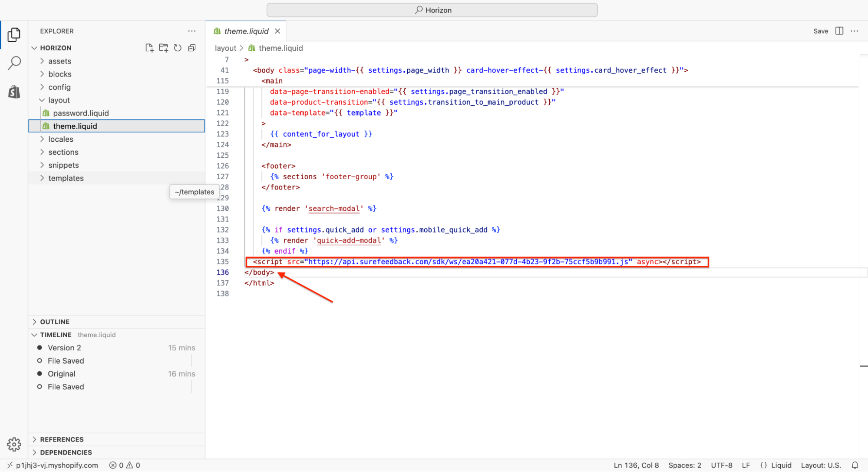Viewport: 868px width, 472px height.
Task: Open the Explorer files icon in activity bar
Action: (x=14, y=35)
